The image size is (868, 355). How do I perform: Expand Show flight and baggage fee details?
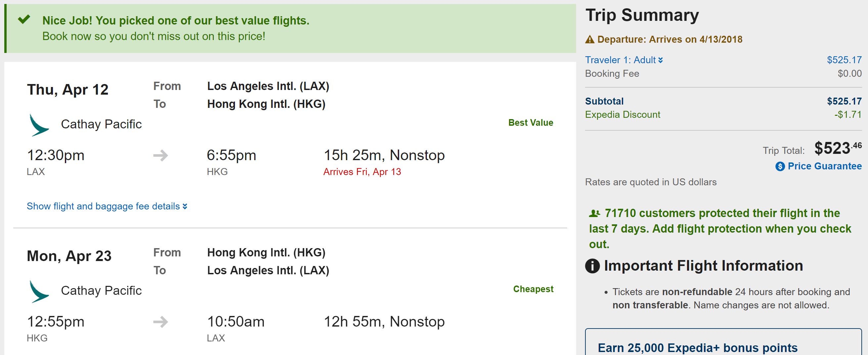click(x=107, y=206)
